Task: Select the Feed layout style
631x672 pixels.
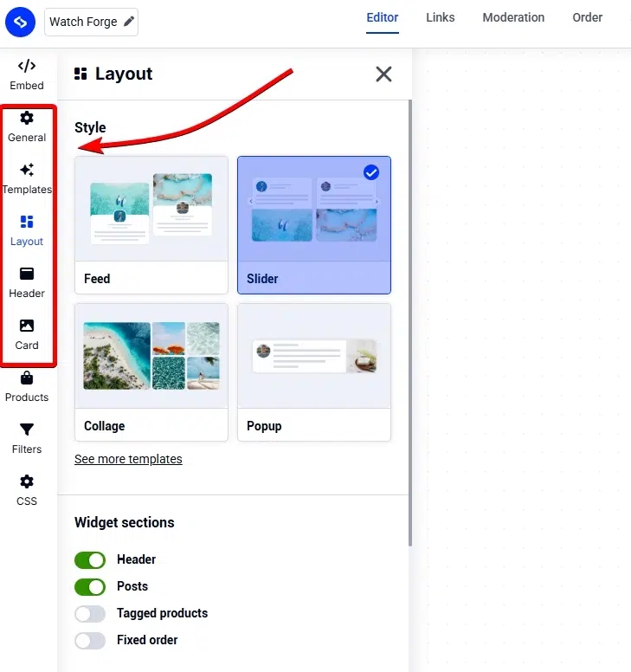Action: 151,225
